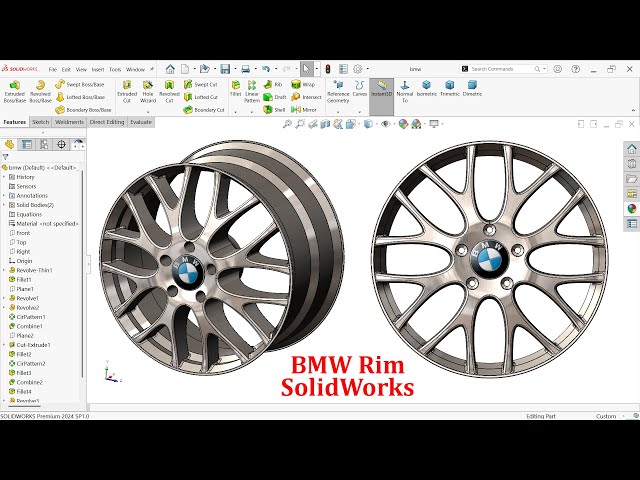The width and height of the screenshot is (640, 480).
Task: Switch to Normal To view
Action: (405, 91)
